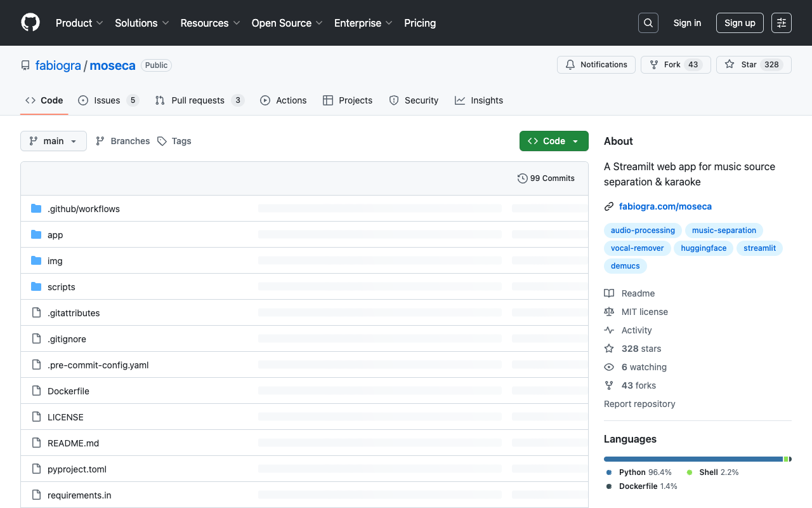The image size is (812, 508).
Task: Click the Sign in link
Action: pos(687,23)
